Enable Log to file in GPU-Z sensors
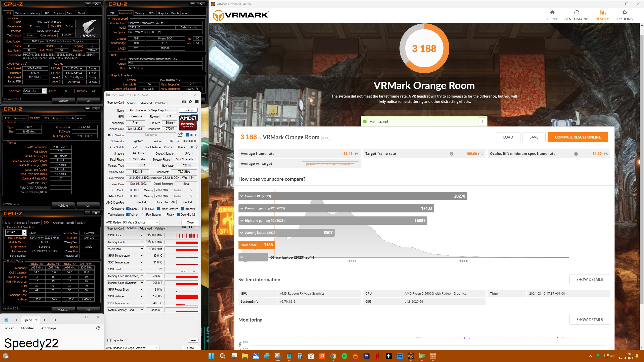Viewport: 644px width, 362px height. (x=109, y=340)
